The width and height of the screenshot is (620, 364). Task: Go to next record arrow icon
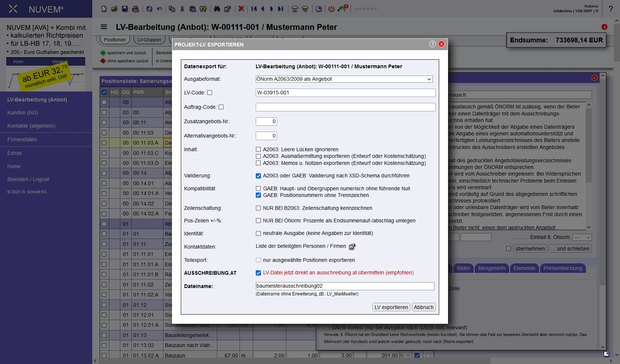272,8
